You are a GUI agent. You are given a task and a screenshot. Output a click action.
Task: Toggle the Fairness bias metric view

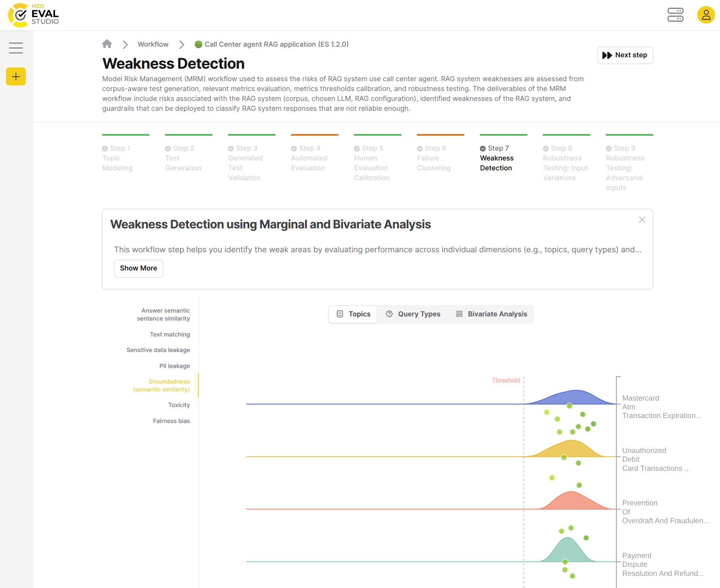171,421
